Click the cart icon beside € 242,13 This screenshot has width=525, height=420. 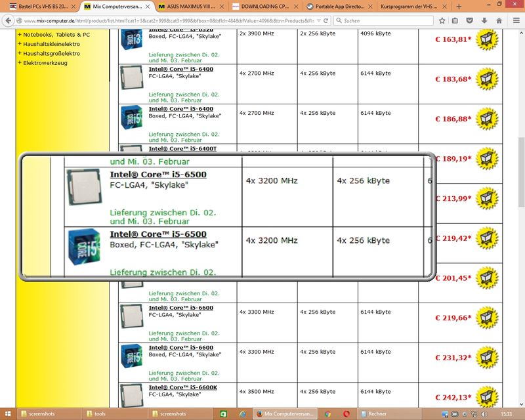(487, 397)
